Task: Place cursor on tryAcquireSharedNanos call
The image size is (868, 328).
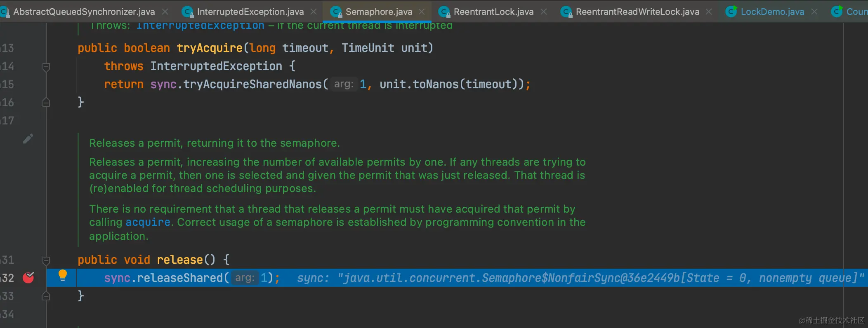Action: [x=252, y=84]
